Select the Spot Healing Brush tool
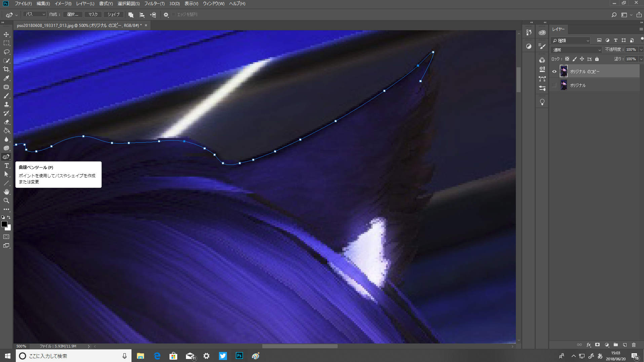 [6, 87]
